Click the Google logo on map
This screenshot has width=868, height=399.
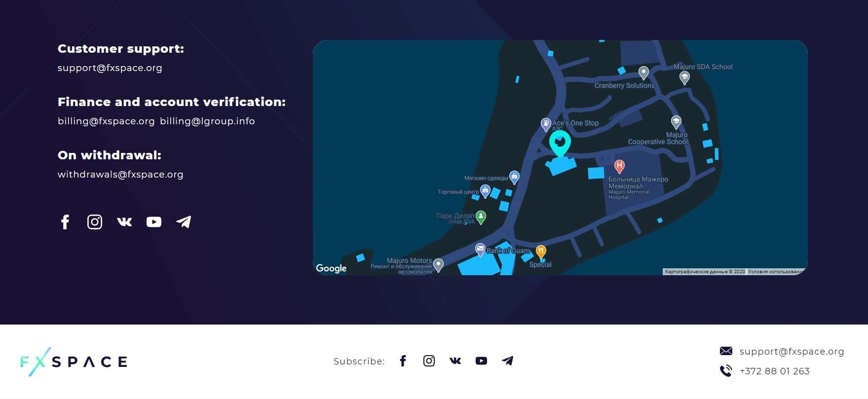tap(331, 268)
